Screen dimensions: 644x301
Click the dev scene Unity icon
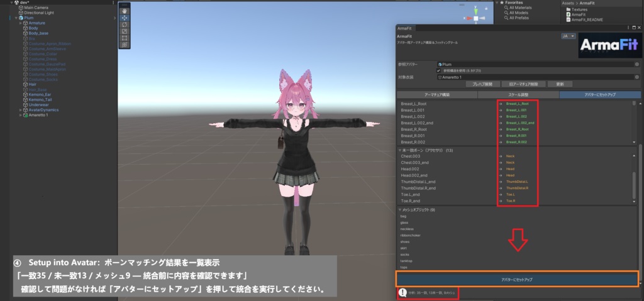click(17, 3)
